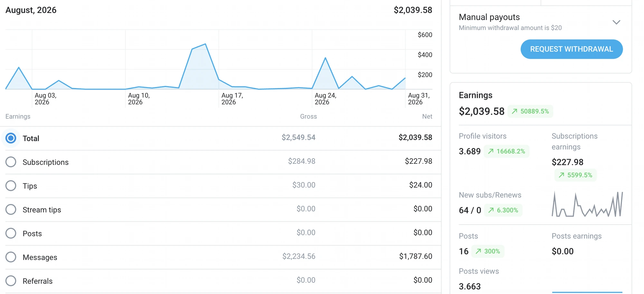Click the 64 / 0 new subs value
Viewport: 644px width, 294px height.
click(x=470, y=210)
